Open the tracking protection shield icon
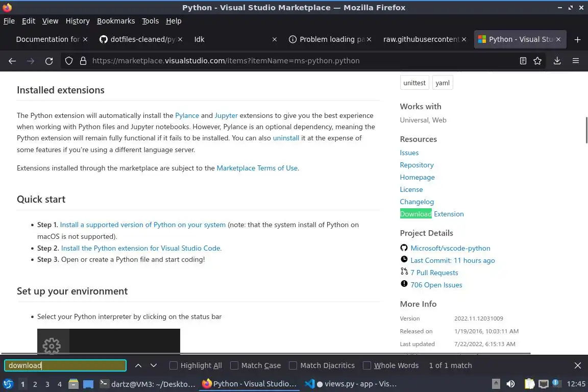 click(x=68, y=61)
